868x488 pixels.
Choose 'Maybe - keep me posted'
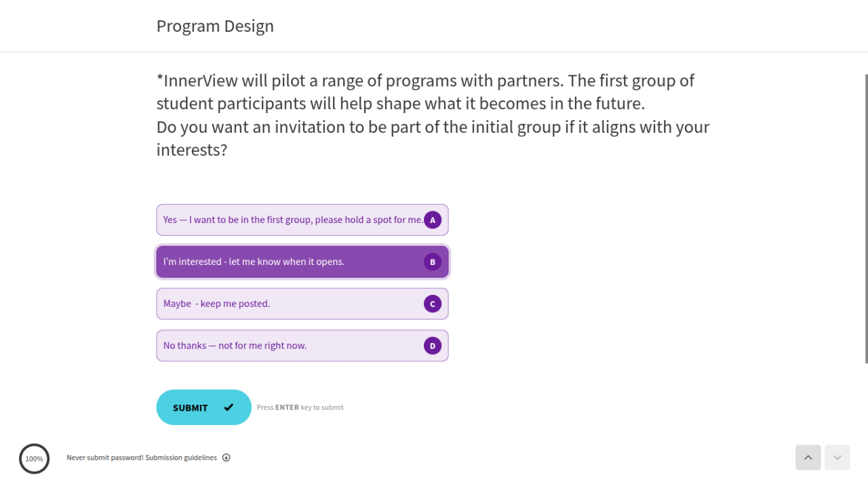pyautogui.click(x=302, y=304)
